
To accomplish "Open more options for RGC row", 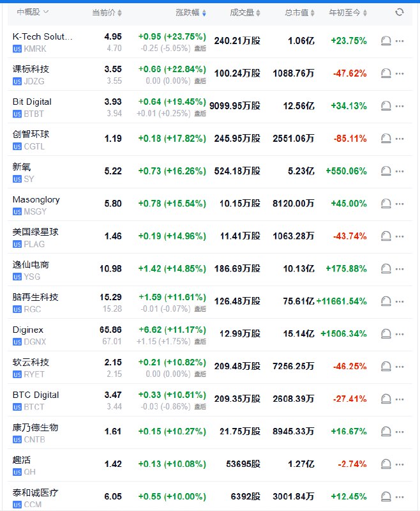I will tap(400, 301).
